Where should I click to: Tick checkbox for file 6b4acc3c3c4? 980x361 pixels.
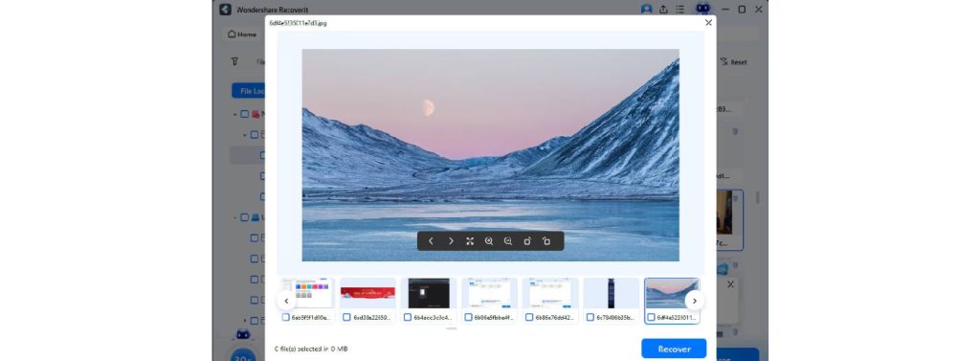[x=408, y=317]
